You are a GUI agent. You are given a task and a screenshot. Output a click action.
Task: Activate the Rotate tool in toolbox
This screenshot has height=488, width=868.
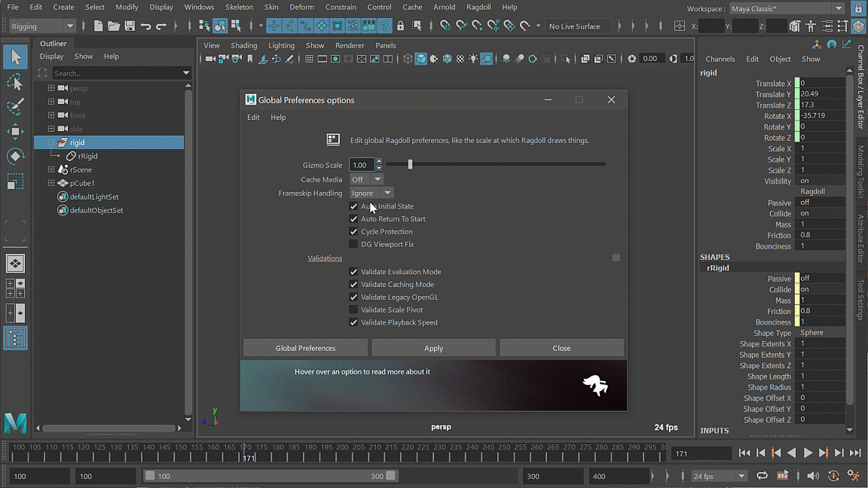click(x=15, y=156)
